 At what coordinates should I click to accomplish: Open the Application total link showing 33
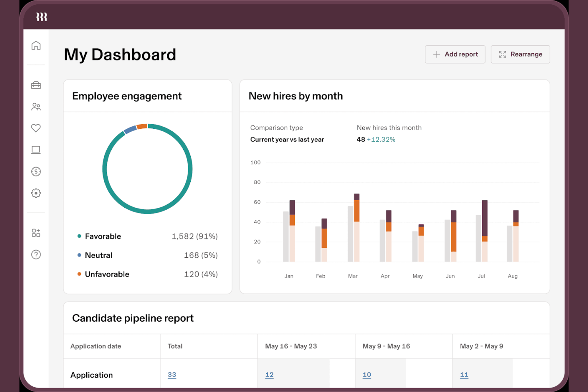tap(172, 375)
